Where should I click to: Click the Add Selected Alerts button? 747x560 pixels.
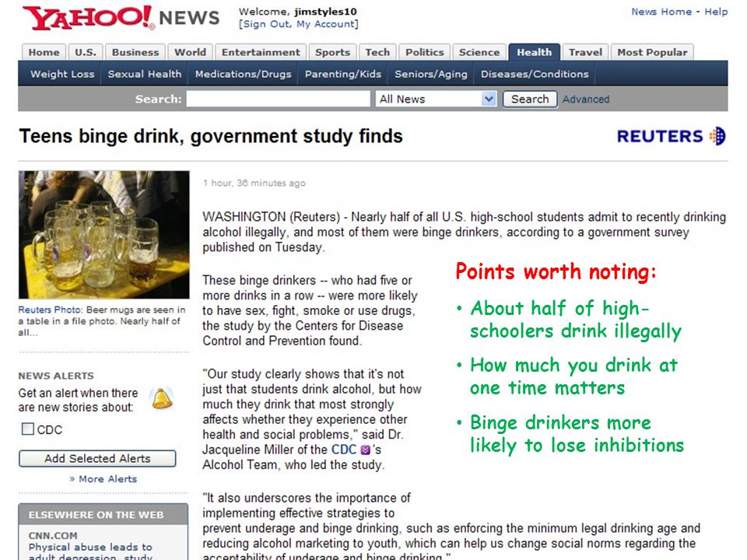click(x=97, y=459)
